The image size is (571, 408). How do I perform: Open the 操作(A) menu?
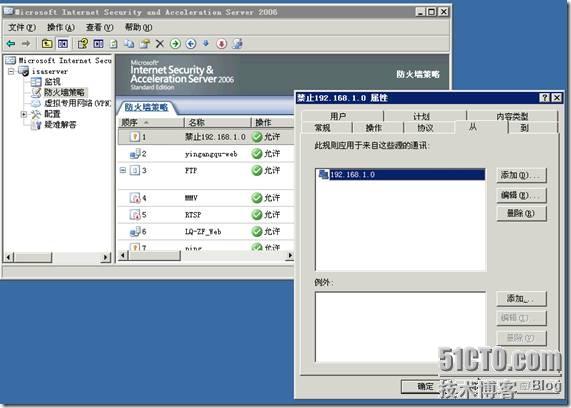tap(61, 28)
